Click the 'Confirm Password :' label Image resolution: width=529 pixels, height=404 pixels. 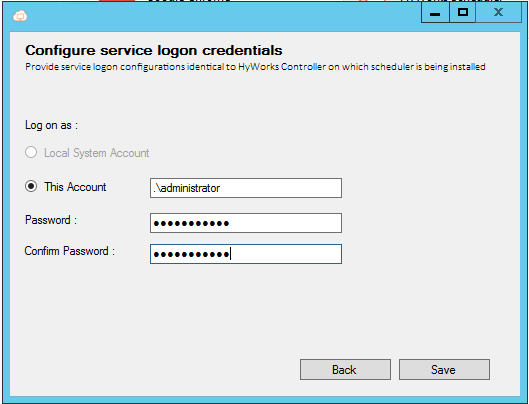tap(69, 251)
